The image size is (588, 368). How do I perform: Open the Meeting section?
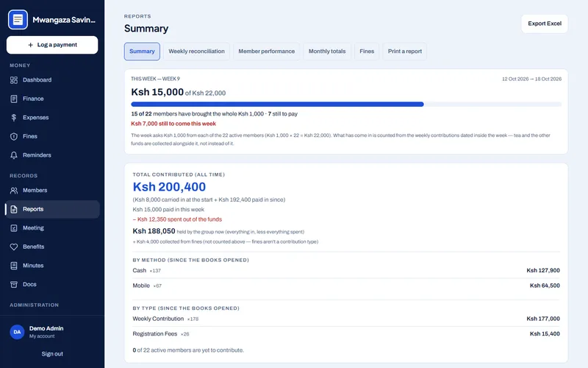click(x=52, y=228)
